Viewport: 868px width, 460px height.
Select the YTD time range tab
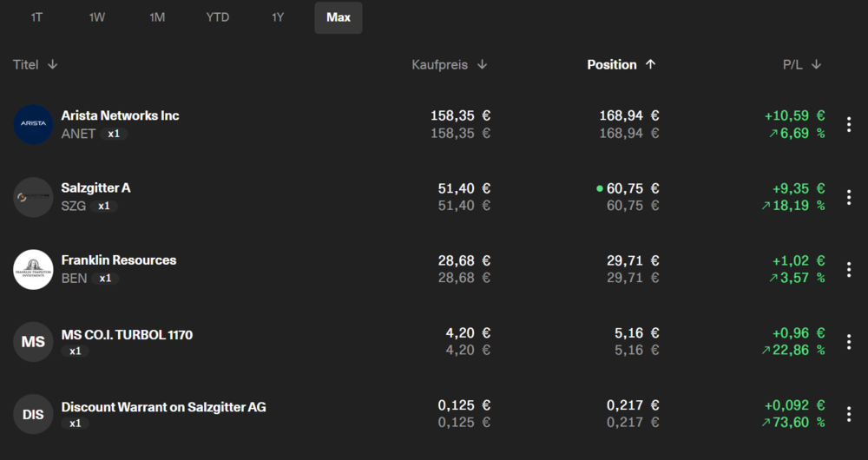pyautogui.click(x=218, y=17)
